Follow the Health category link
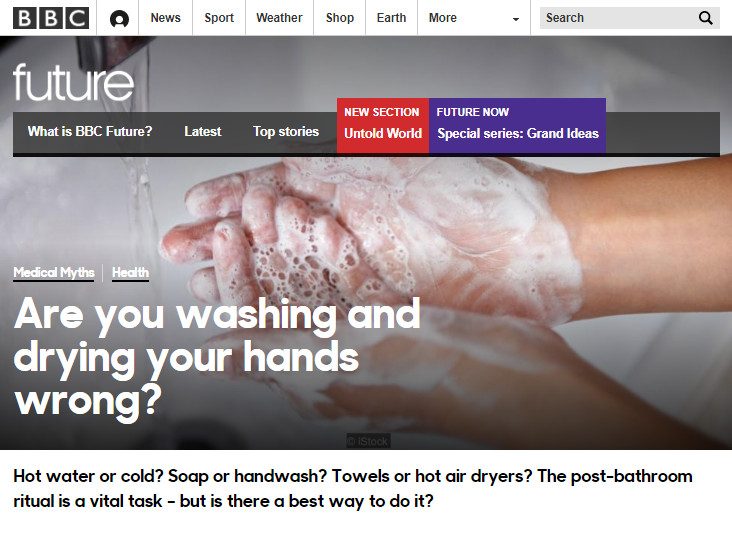This screenshot has height=536, width=732. click(x=130, y=273)
